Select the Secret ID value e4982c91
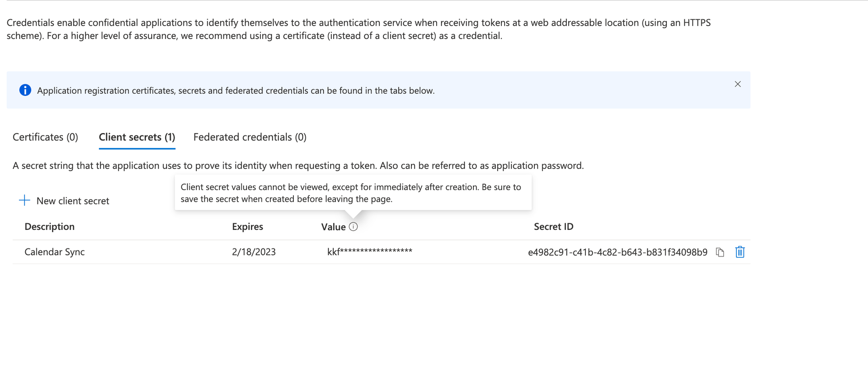The width and height of the screenshot is (868, 366). tap(618, 252)
